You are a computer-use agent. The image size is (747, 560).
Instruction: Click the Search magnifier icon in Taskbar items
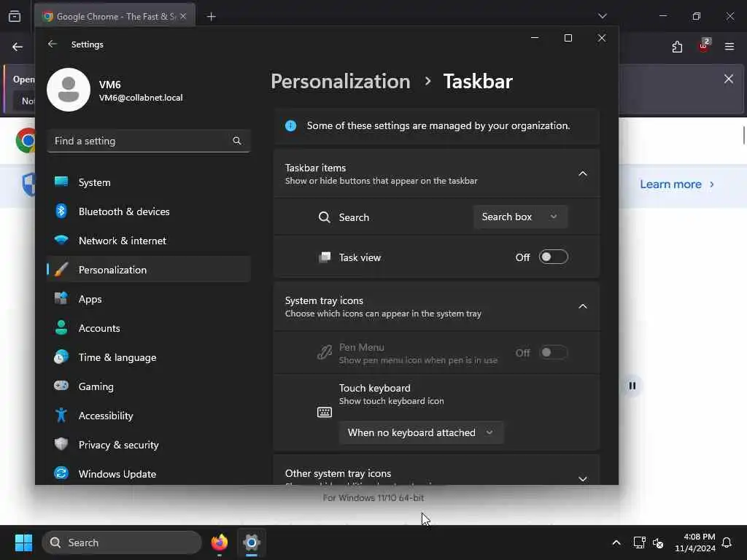click(325, 217)
